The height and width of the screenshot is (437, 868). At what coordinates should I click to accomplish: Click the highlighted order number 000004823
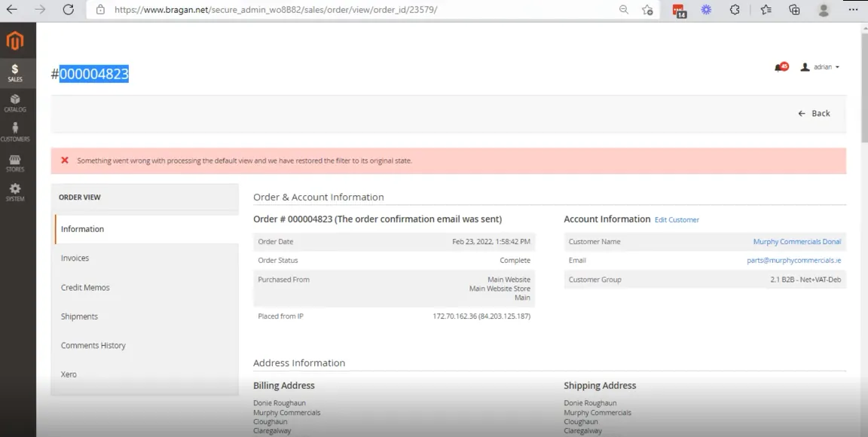pyautogui.click(x=94, y=74)
